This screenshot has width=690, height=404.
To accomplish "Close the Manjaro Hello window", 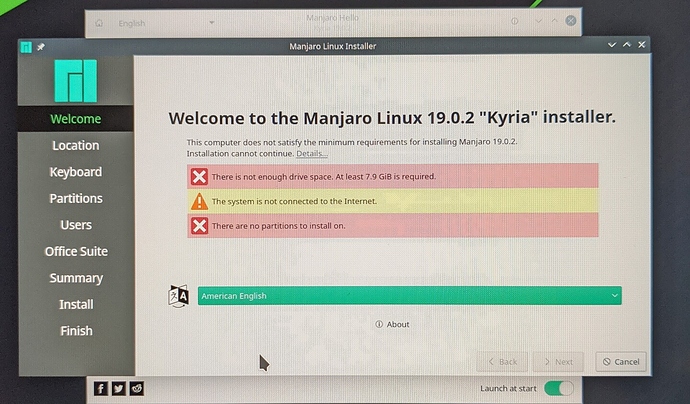I will click(571, 21).
